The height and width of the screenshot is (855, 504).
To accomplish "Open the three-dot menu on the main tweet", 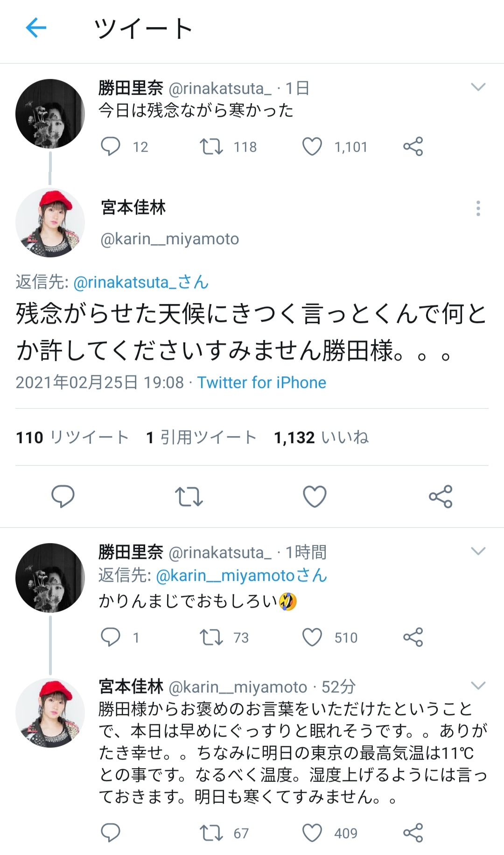I will point(478,208).
